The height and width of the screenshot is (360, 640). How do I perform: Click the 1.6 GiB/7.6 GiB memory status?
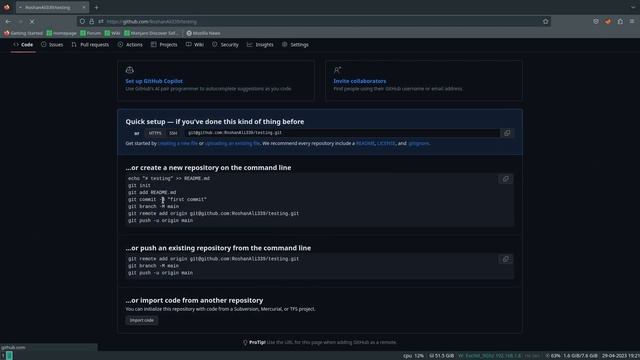(580, 356)
